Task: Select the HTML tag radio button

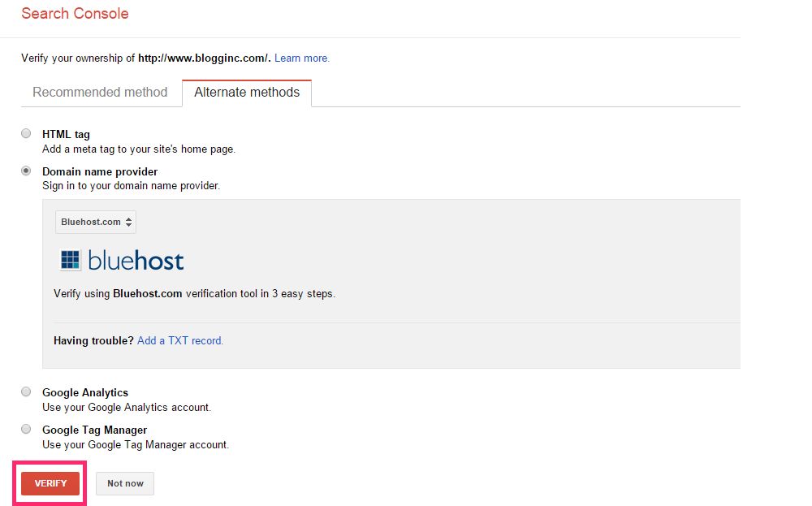Action: coord(26,134)
